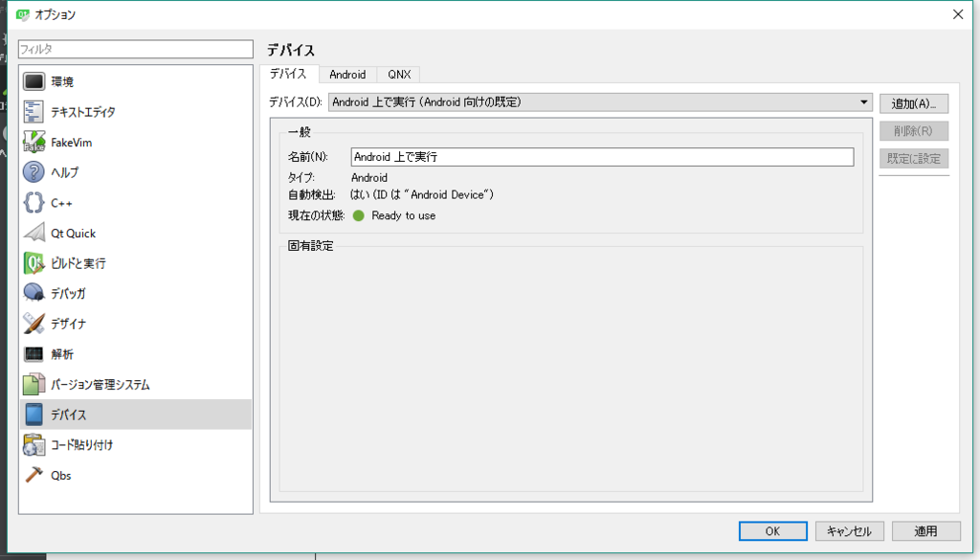Image resolution: width=980 pixels, height=560 pixels.
Task: Open the FakeVim category icon
Action: [x=33, y=142]
